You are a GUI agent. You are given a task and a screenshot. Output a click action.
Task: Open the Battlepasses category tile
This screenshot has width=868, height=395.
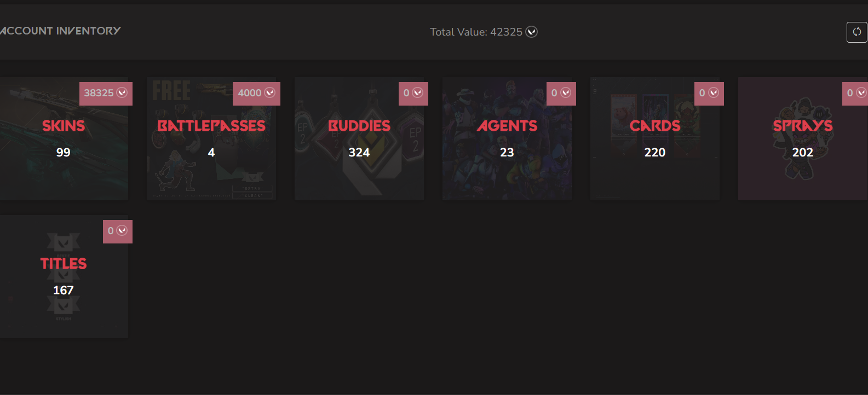coord(211,138)
